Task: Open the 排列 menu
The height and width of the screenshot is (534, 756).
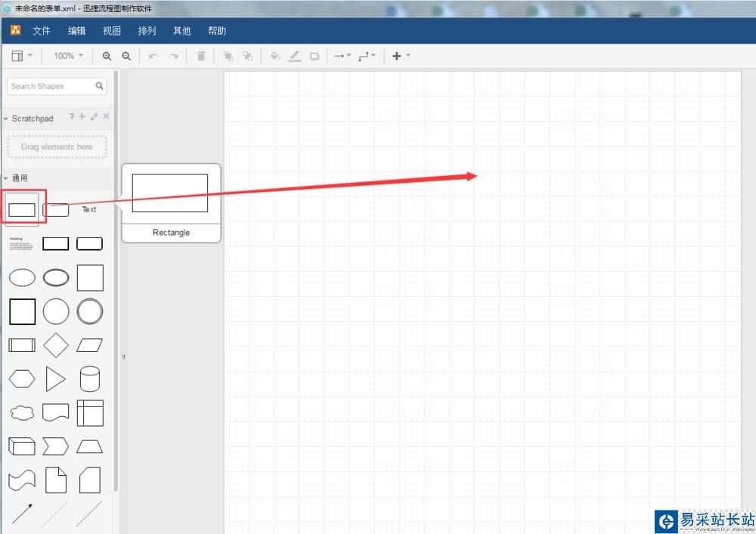Action: pos(147,31)
